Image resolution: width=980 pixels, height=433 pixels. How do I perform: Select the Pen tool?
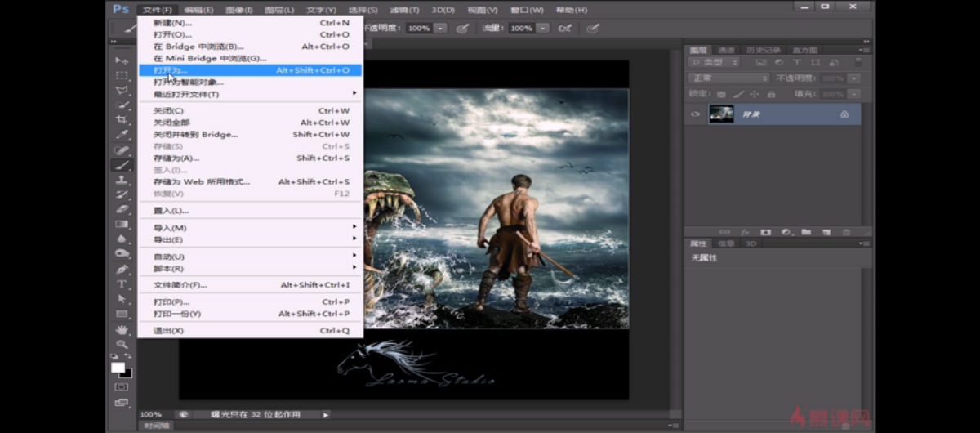(x=122, y=269)
